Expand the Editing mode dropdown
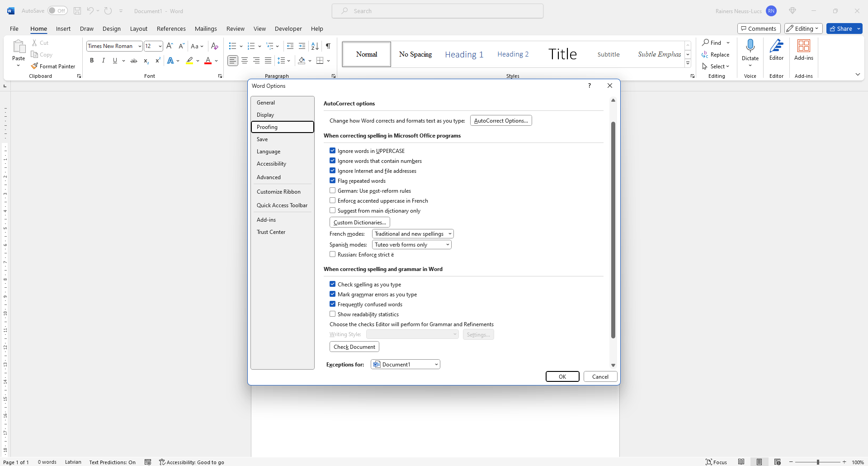The image size is (868, 466). pyautogui.click(x=803, y=29)
